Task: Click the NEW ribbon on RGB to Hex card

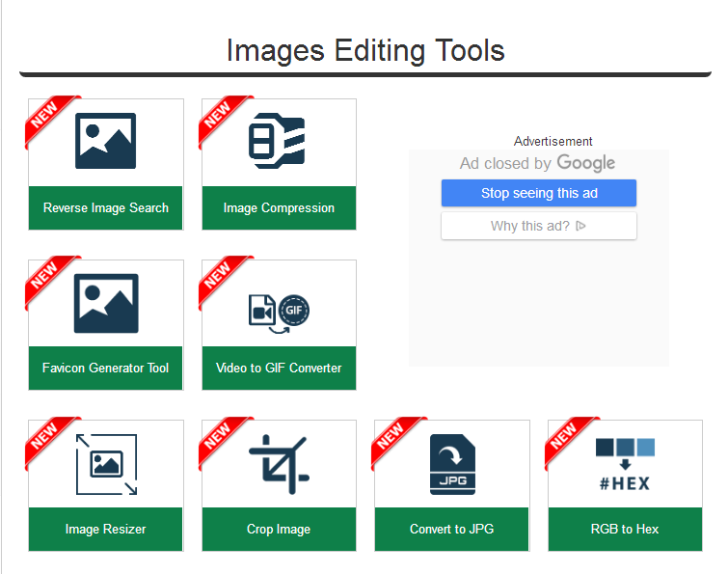Action: pyautogui.click(x=566, y=437)
